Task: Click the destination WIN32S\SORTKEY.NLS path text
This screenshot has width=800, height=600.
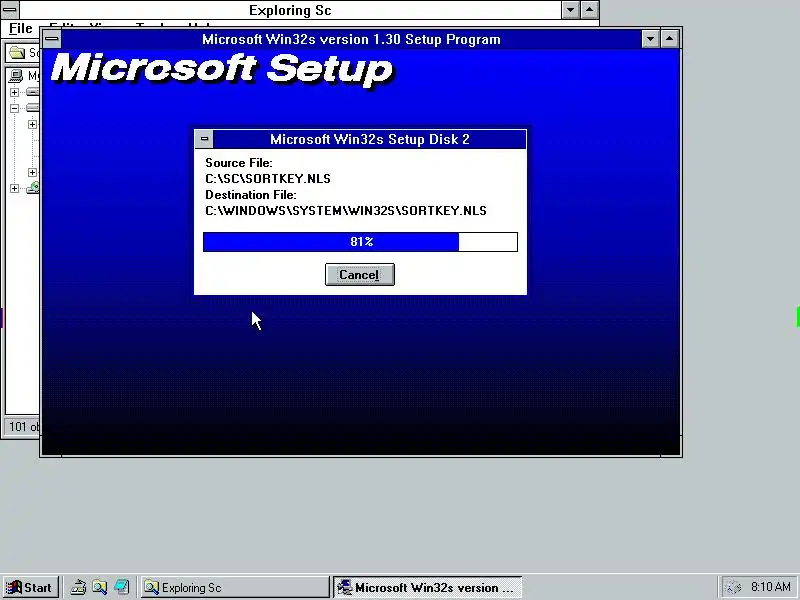Action: click(x=346, y=211)
